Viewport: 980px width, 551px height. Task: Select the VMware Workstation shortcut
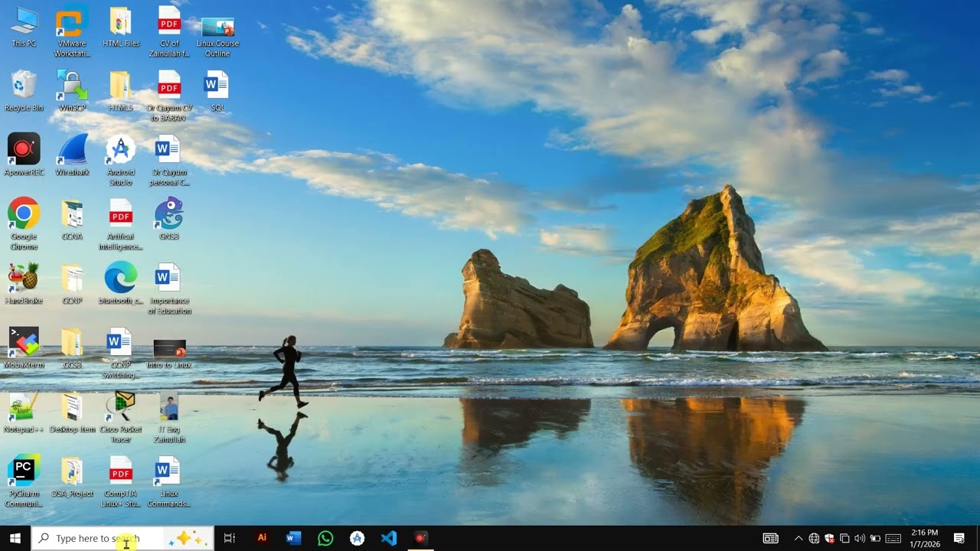[x=72, y=31]
